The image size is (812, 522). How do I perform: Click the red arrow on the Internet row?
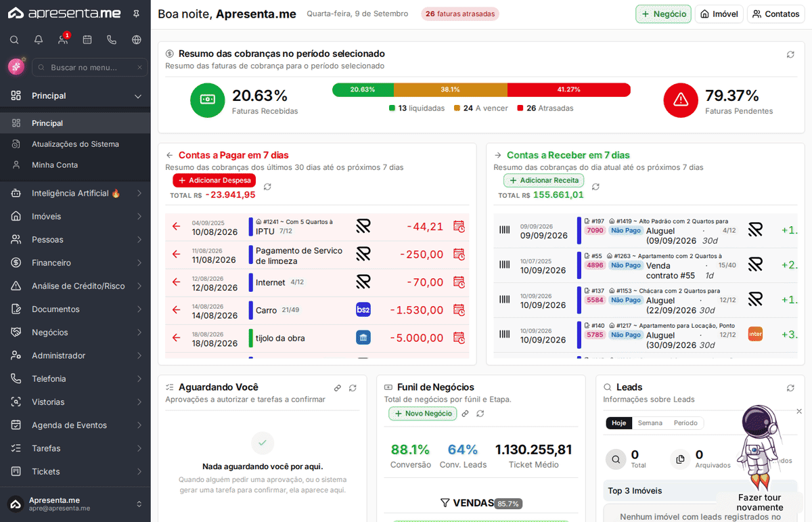pyautogui.click(x=177, y=282)
